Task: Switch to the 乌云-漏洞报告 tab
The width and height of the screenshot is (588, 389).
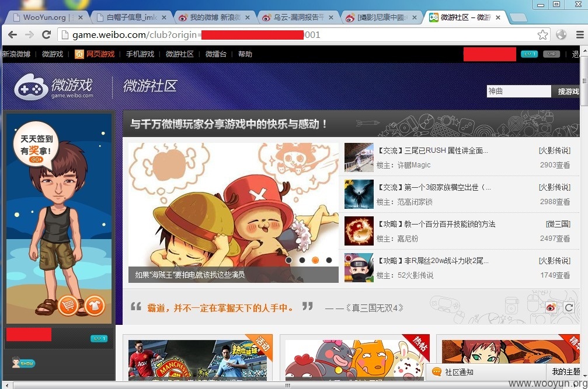Action: [x=298, y=17]
